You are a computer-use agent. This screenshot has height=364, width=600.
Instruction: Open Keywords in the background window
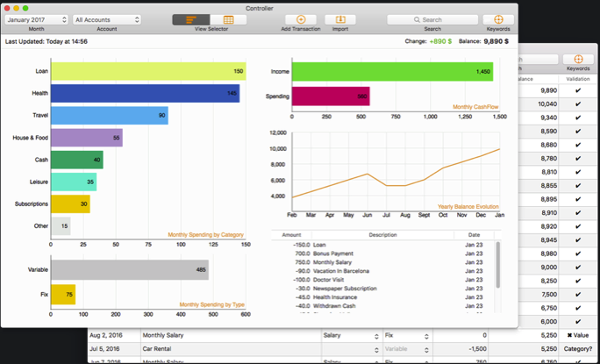(x=578, y=59)
